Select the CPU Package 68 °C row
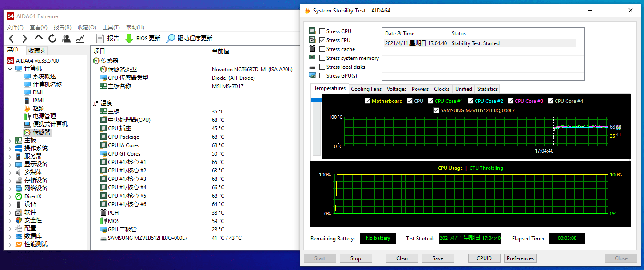The image size is (644, 270). point(195,137)
